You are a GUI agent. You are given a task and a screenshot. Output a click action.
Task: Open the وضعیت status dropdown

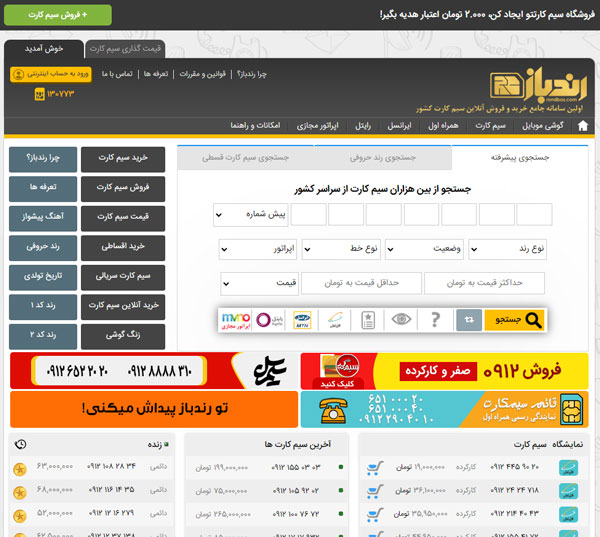424,249
